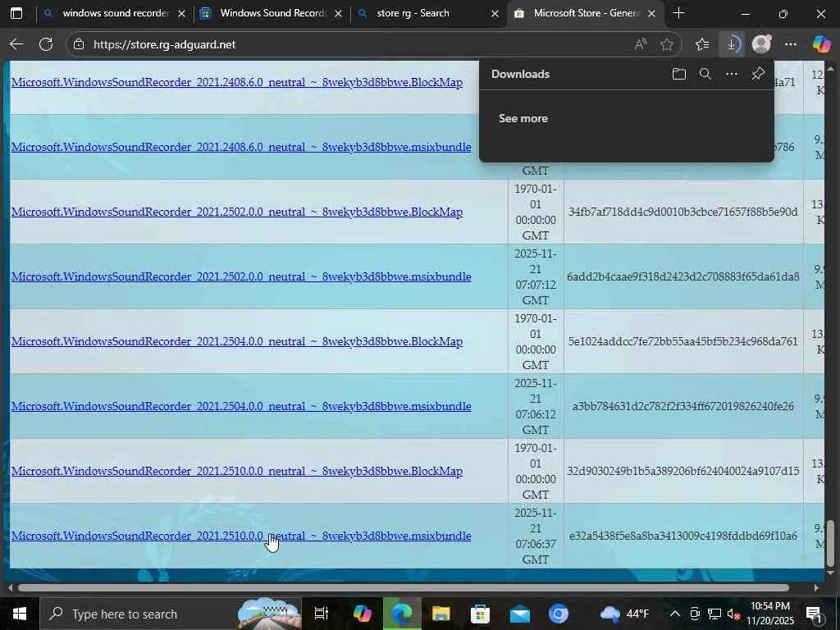Screen dimensions: 840x630
Task: Switch to 'windows sound recorder' search tab
Action: (114, 13)
